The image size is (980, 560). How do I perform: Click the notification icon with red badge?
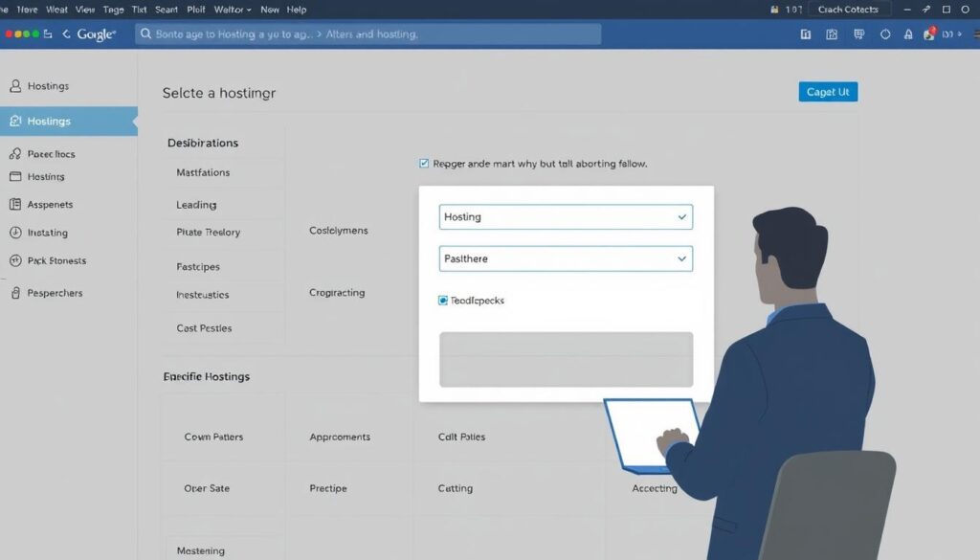(928, 34)
